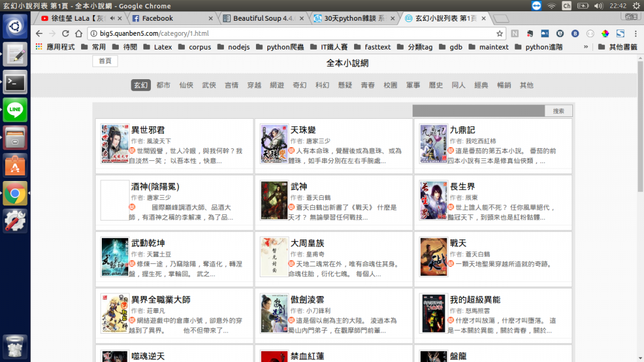Screen dimensions: 644x362
Task: Mute the YouTube tab speaker icon
Action: pos(112,18)
